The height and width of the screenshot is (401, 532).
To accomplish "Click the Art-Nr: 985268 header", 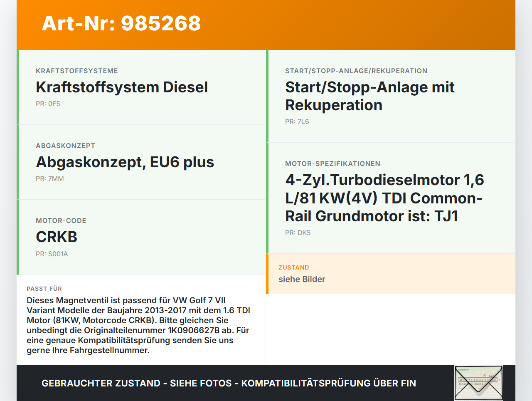I will click(121, 24).
